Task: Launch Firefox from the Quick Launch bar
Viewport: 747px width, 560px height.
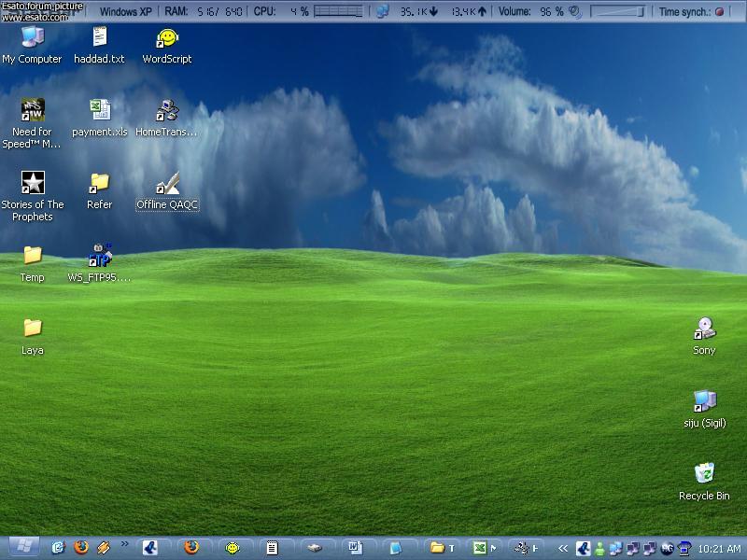Action: pos(81,548)
